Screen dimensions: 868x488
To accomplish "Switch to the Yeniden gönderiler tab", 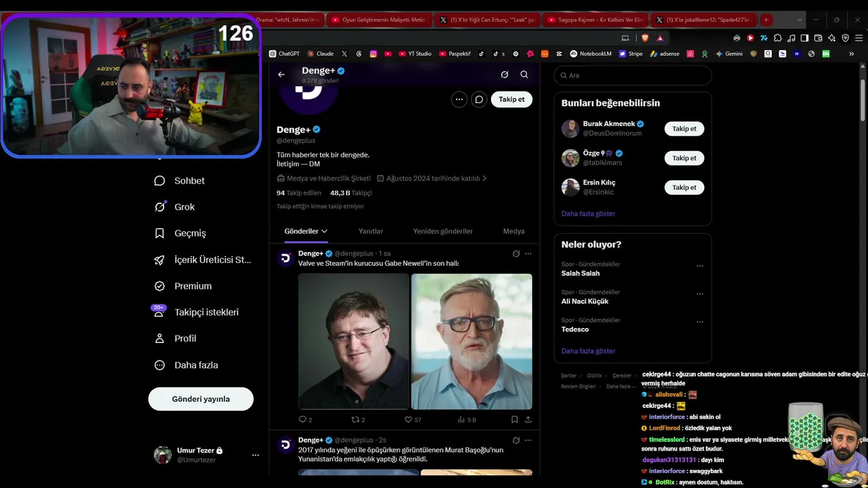I will (x=443, y=231).
